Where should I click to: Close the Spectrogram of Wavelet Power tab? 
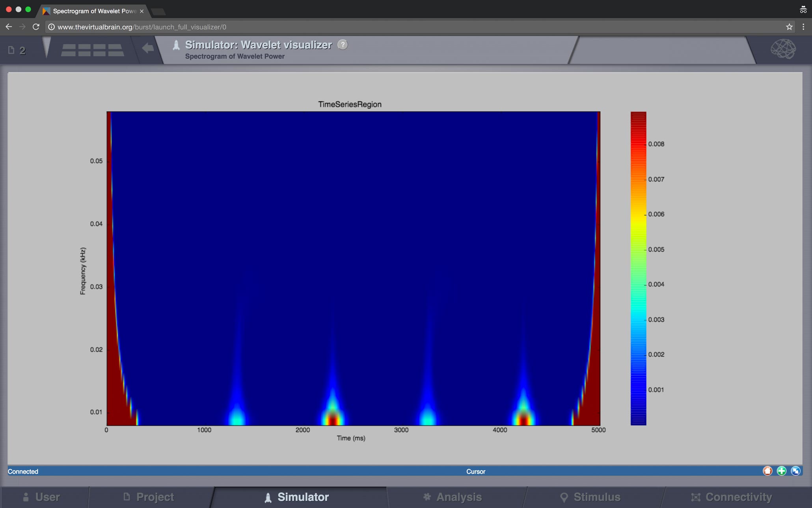(x=142, y=11)
